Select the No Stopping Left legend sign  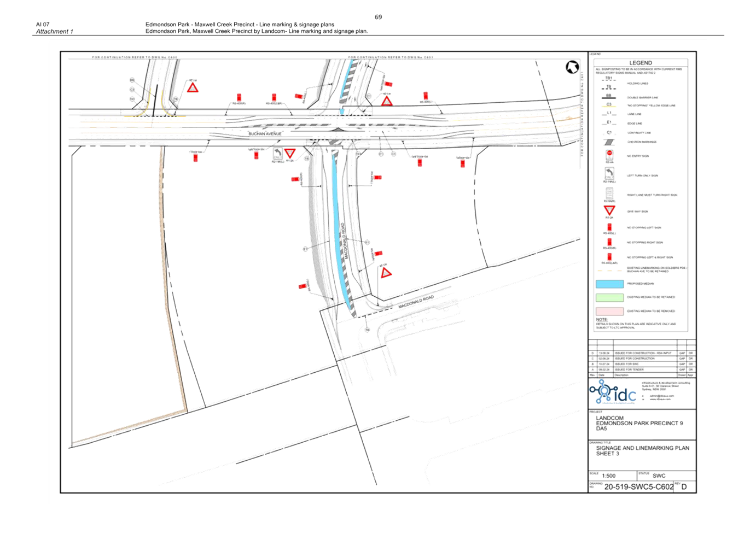click(609, 227)
